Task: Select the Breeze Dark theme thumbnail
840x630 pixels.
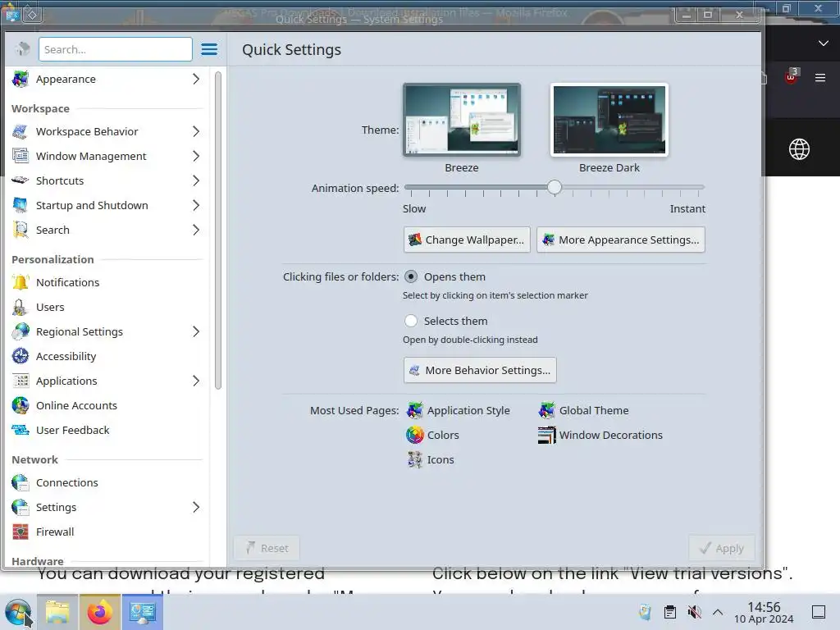Action: [x=609, y=120]
